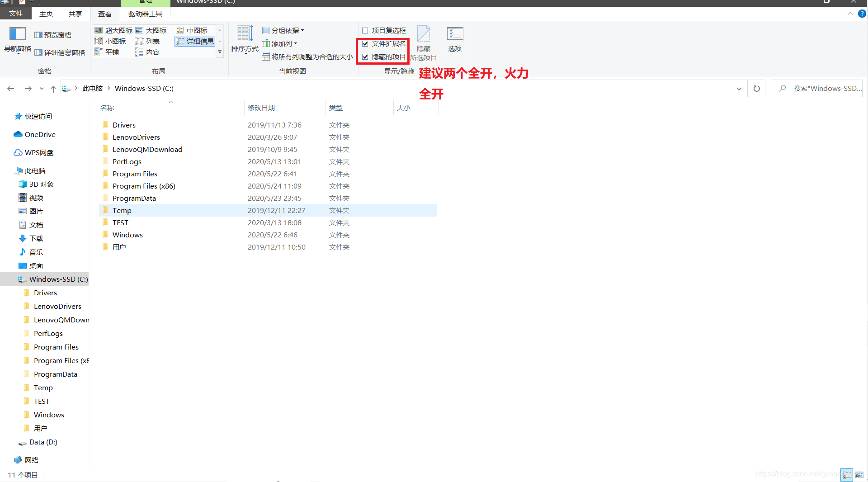Sort by Size (大小) column header
Screen dimensions: 868x482
pyautogui.click(x=416, y=108)
